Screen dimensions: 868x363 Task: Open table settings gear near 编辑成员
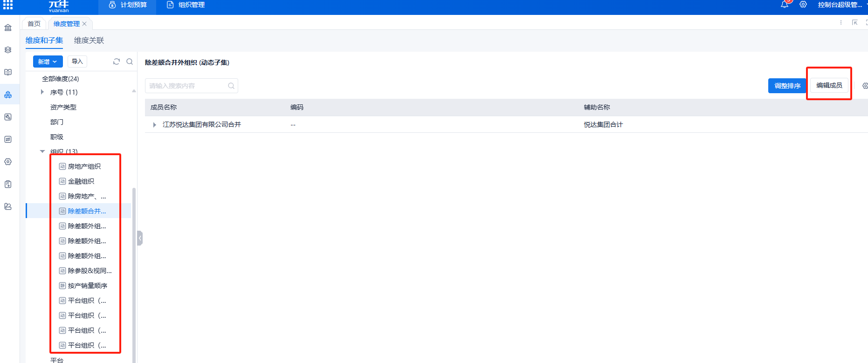(865, 86)
